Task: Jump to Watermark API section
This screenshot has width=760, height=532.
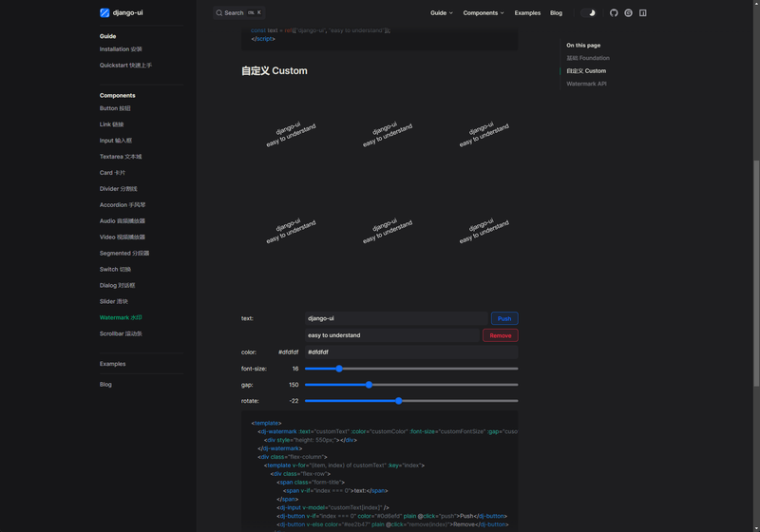Action: pyautogui.click(x=586, y=84)
